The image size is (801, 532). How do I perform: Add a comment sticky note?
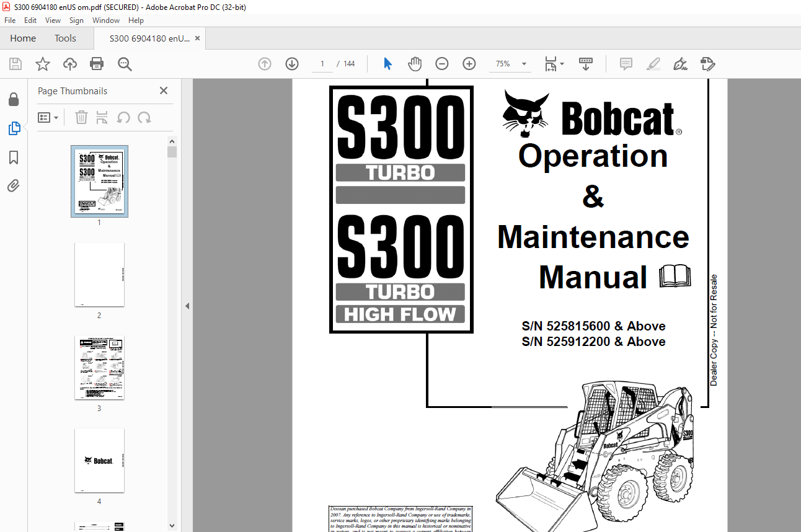tap(626, 64)
